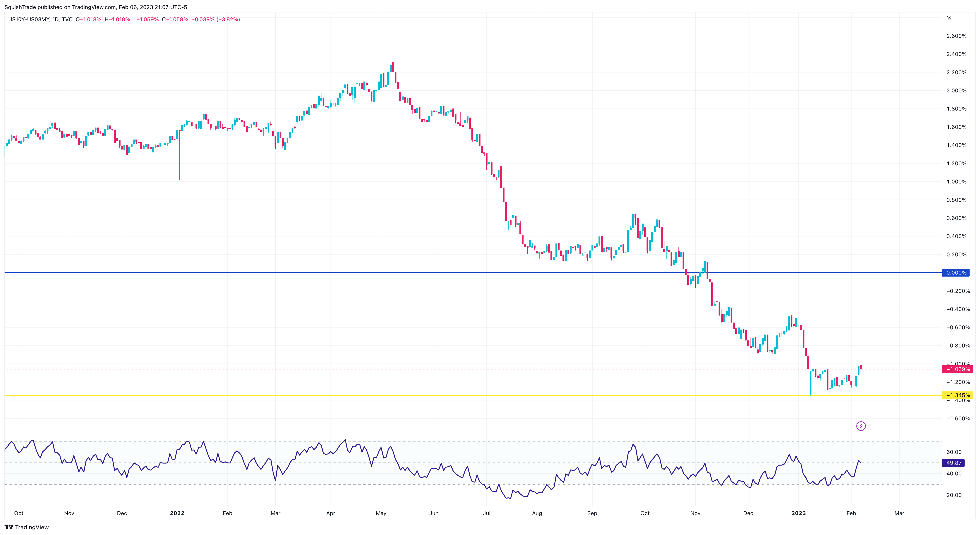The height and width of the screenshot is (535, 980).
Task: Click the red -1.059% current price label
Action: 957,369
